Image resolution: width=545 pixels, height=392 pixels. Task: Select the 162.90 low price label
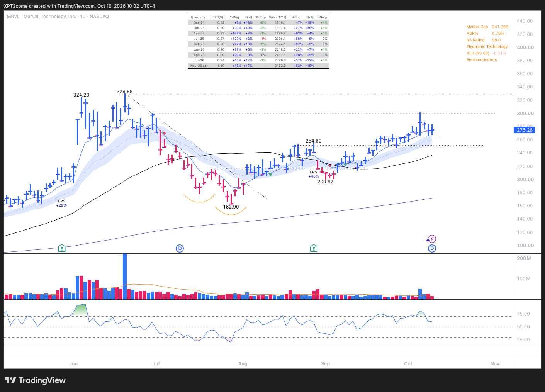coord(231,207)
